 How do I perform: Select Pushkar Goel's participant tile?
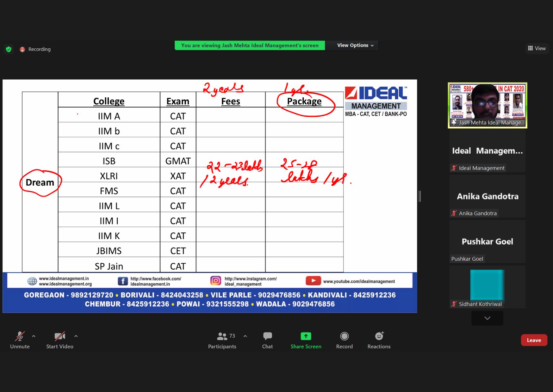[x=487, y=242]
